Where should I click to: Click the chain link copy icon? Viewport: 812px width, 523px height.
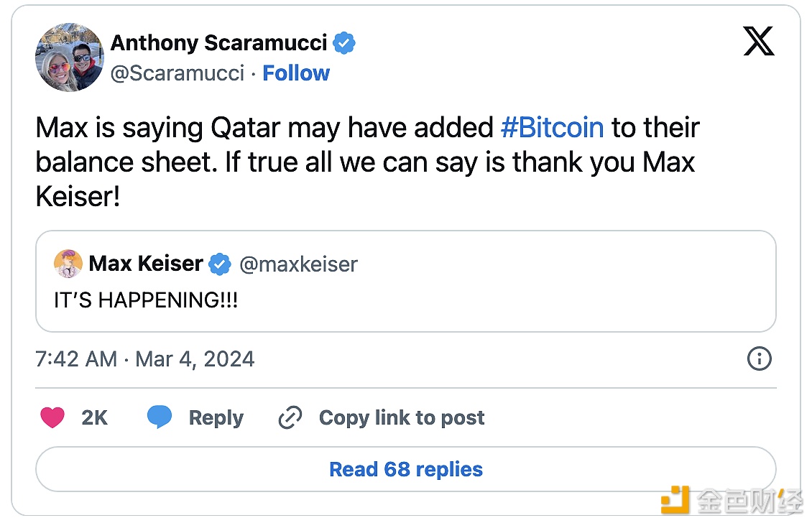click(x=290, y=417)
